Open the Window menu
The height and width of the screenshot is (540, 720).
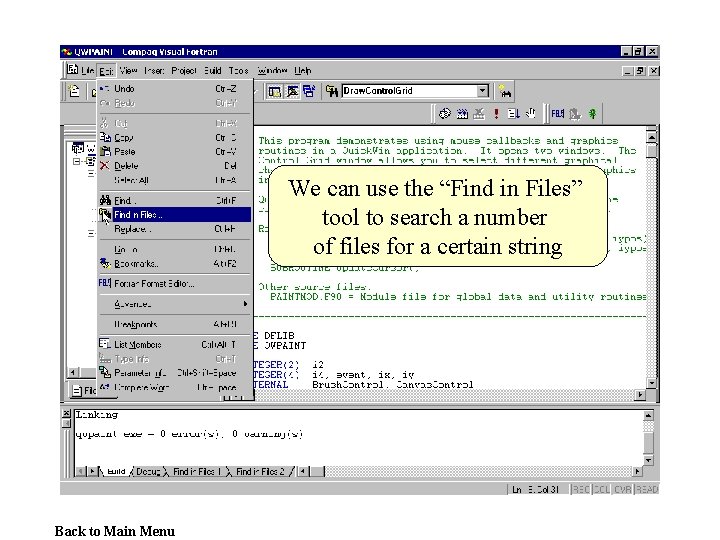click(272, 71)
